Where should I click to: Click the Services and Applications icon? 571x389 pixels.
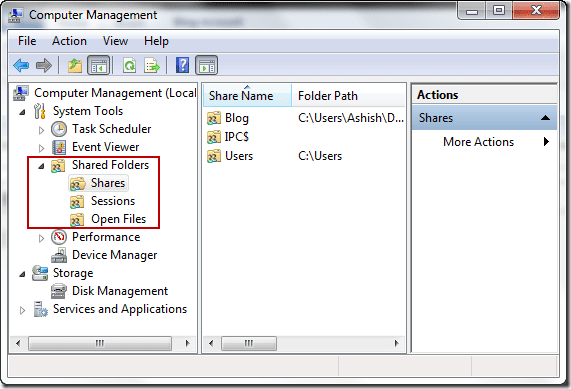tap(40, 309)
